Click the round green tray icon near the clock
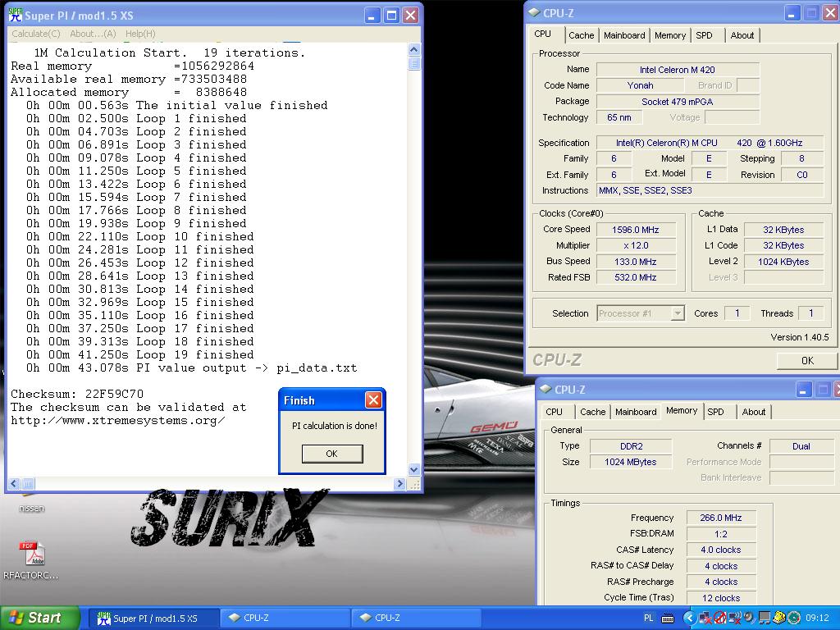The image size is (840, 630). click(794, 619)
